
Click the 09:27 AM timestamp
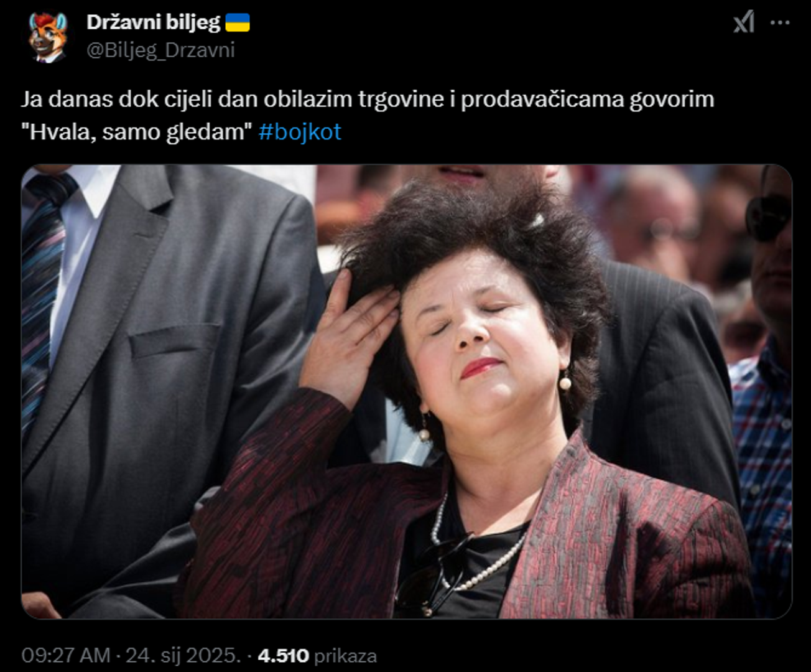66,655
